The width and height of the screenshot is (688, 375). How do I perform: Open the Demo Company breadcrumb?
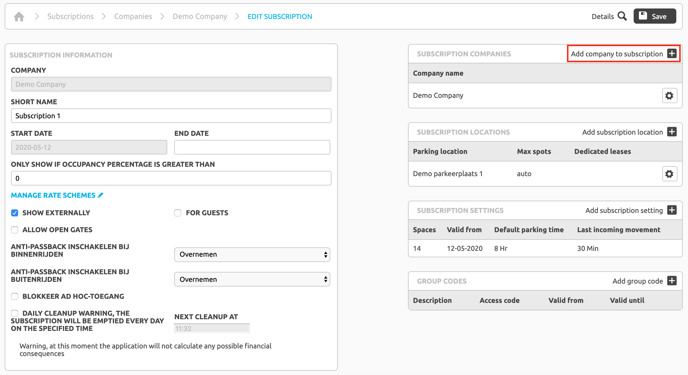[200, 16]
